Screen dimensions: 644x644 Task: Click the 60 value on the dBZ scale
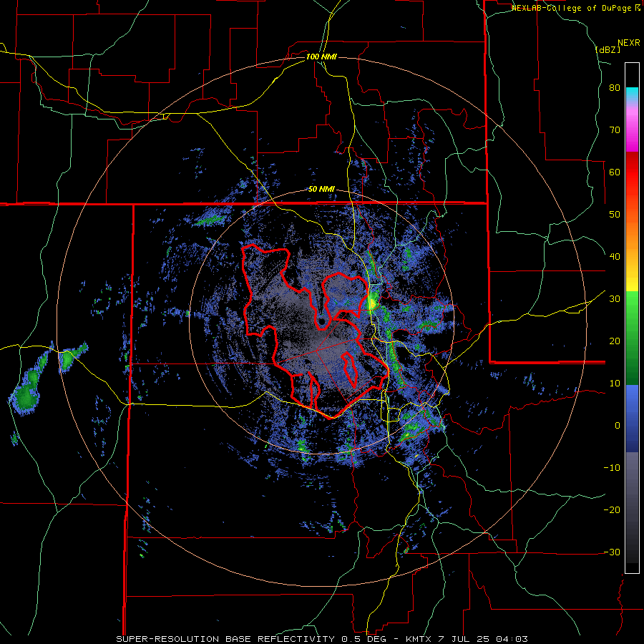click(615, 172)
